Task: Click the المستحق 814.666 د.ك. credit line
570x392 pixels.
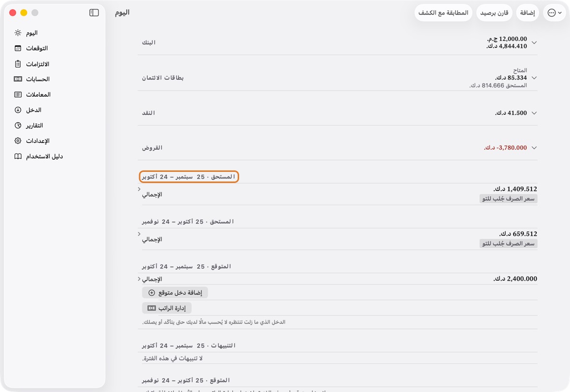Action: 498,85
